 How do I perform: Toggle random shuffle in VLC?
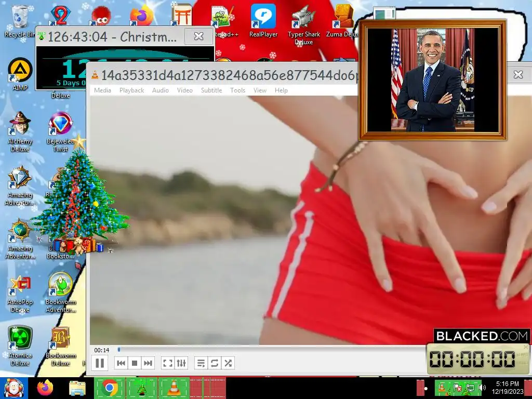click(x=228, y=363)
